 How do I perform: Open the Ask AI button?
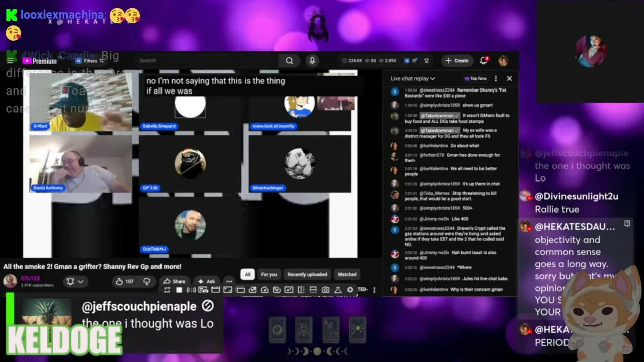coord(207,281)
